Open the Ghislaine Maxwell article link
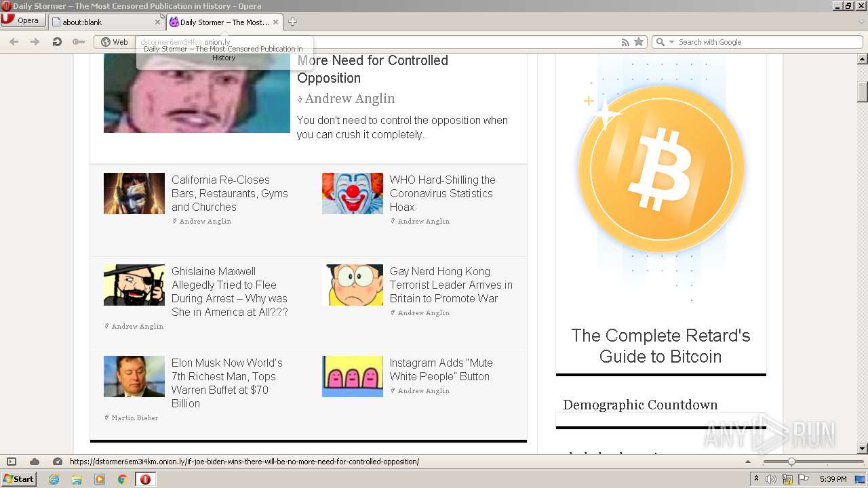Image resolution: width=868 pixels, height=488 pixels. 230,291
